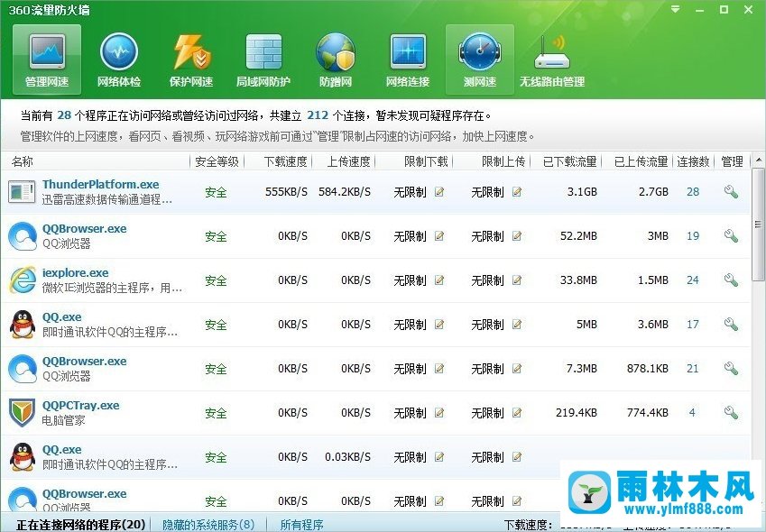Screen dimensions: 766x532
Task: Edit upload limit for iexplore.exe
Action: tap(517, 280)
